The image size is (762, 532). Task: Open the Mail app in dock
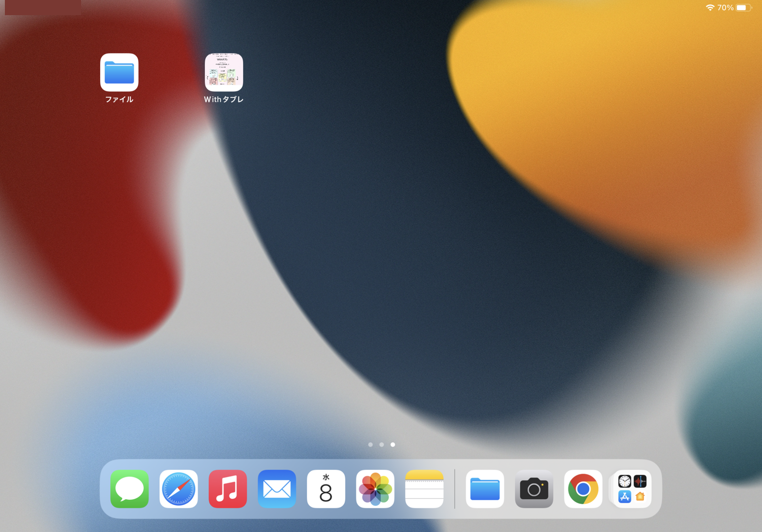[x=277, y=489]
